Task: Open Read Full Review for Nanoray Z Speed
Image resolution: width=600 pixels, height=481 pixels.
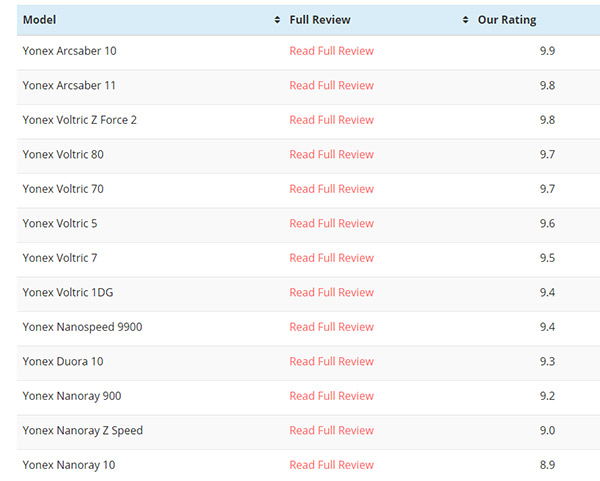Action: coord(331,430)
